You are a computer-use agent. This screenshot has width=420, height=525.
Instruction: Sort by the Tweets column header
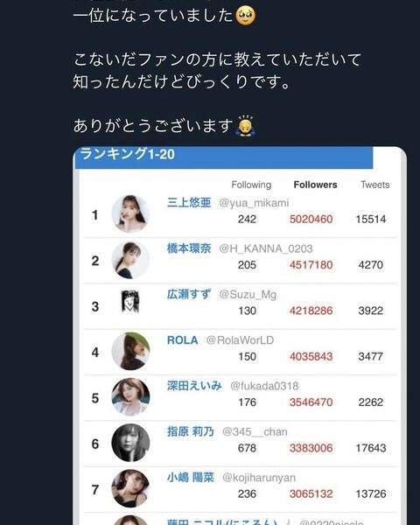coord(374,185)
